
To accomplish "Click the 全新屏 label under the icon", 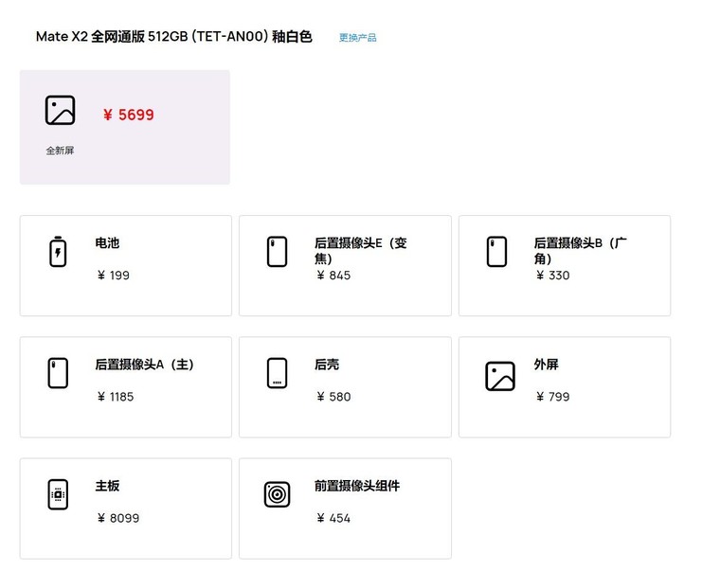I will pos(60,151).
